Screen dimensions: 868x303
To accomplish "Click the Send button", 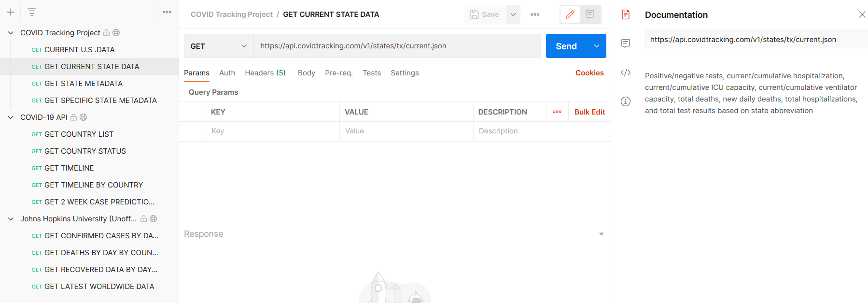I will 566,46.
